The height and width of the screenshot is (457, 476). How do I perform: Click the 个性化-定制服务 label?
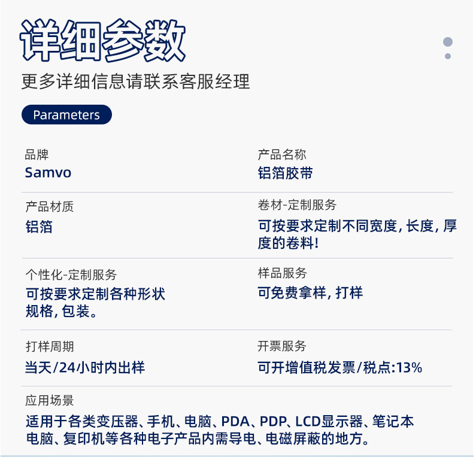[71, 275]
